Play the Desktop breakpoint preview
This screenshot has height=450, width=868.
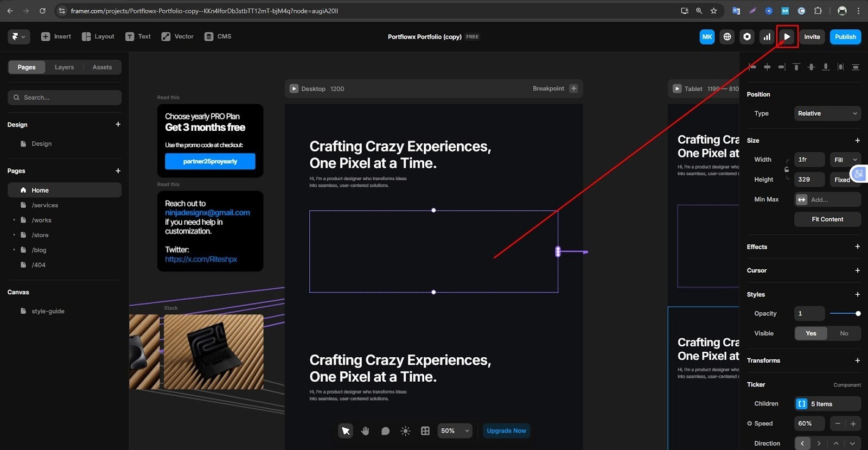click(x=294, y=88)
